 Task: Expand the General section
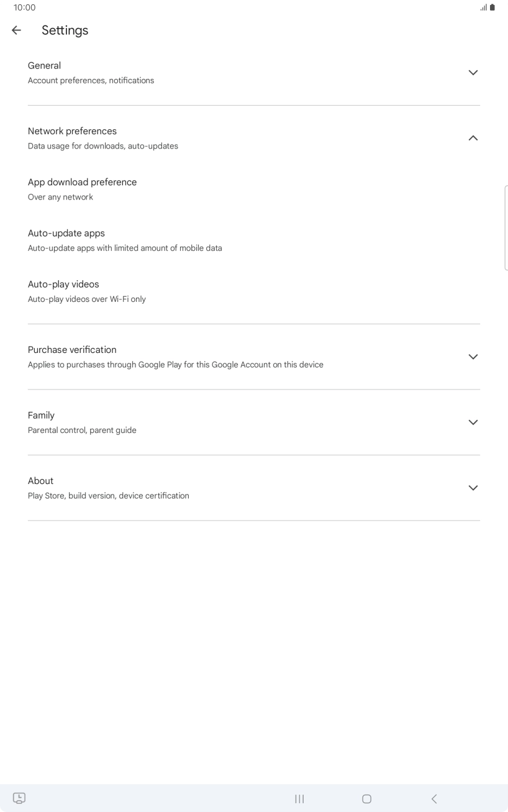click(x=473, y=72)
